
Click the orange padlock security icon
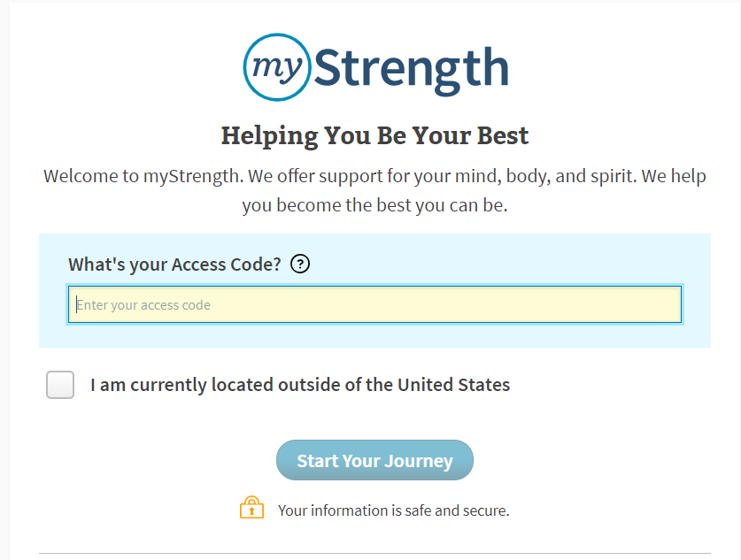(x=252, y=508)
